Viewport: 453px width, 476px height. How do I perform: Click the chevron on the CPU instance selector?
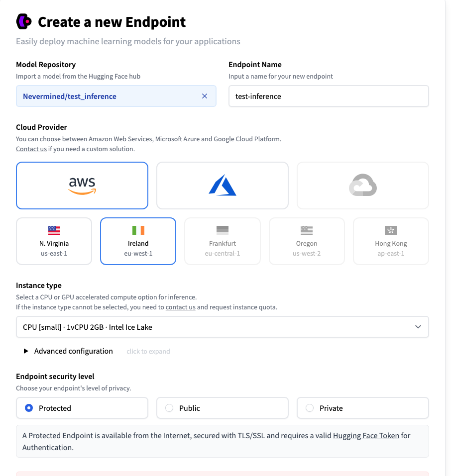pyautogui.click(x=418, y=327)
